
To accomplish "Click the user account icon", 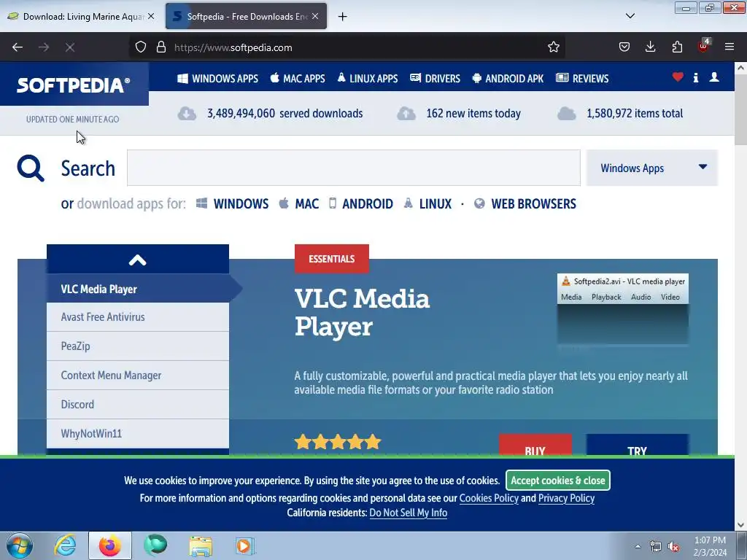I will point(713,77).
